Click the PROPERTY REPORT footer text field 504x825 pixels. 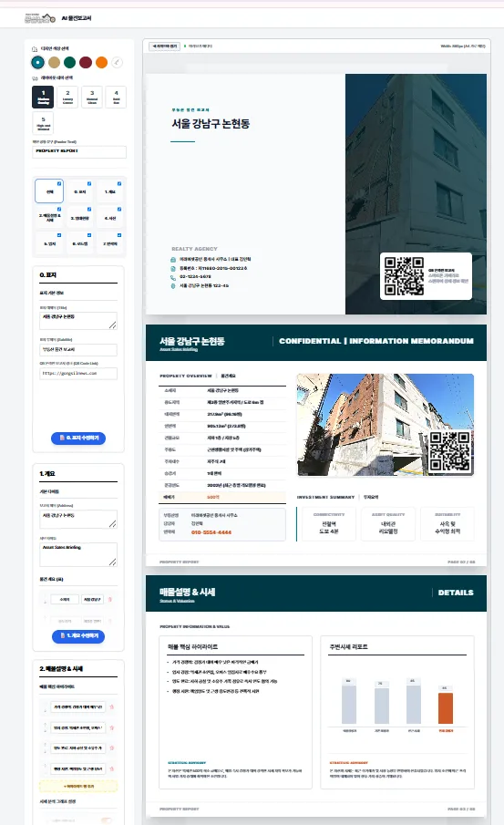coord(79,151)
